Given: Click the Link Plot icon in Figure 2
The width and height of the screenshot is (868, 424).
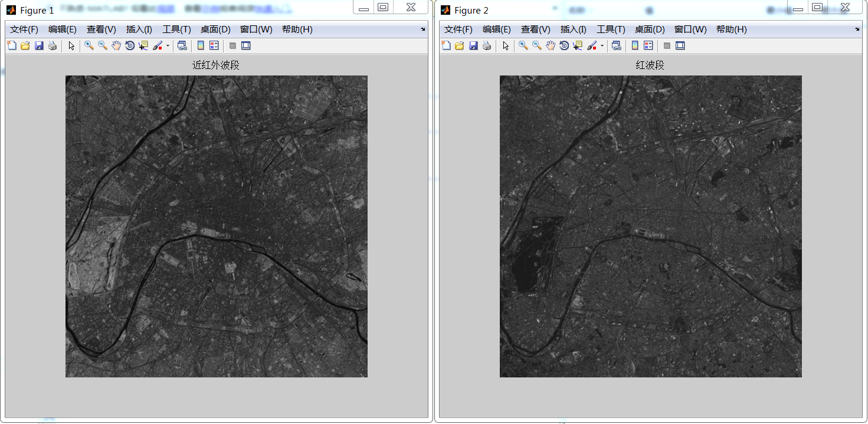Looking at the screenshot, I should (x=616, y=45).
